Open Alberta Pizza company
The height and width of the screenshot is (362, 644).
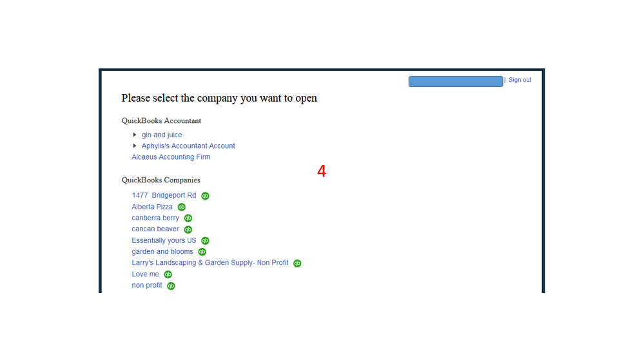click(152, 207)
